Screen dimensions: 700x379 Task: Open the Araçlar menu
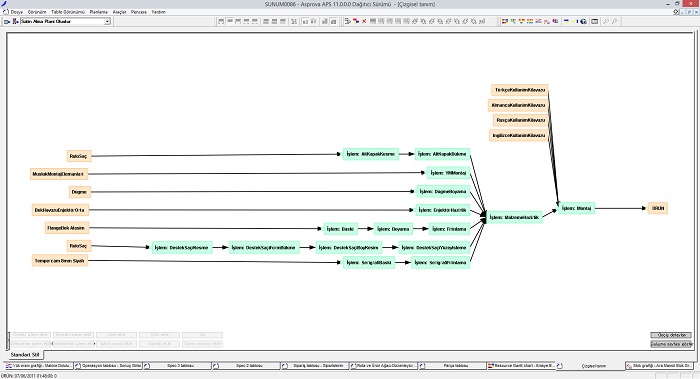tap(119, 12)
